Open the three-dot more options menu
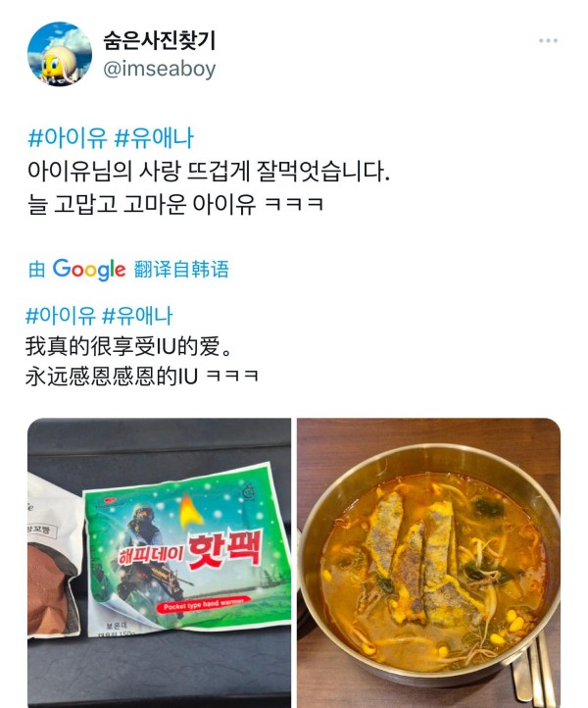Viewport: 588px width, 708px height. (x=548, y=40)
